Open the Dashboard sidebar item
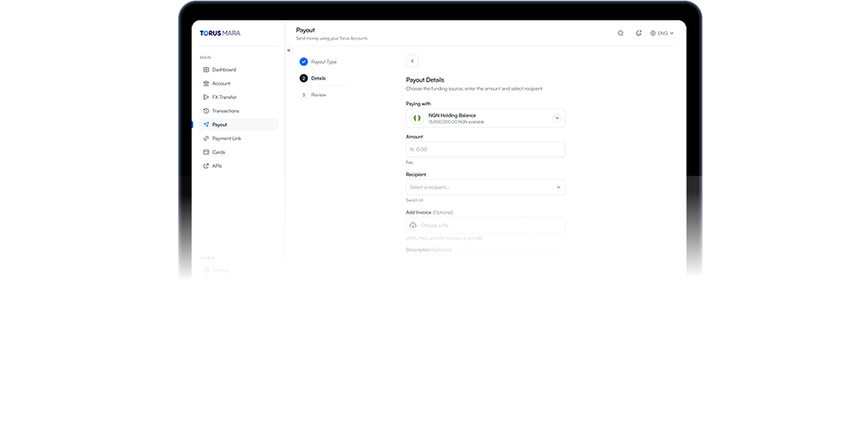868x428 pixels. (x=224, y=69)
